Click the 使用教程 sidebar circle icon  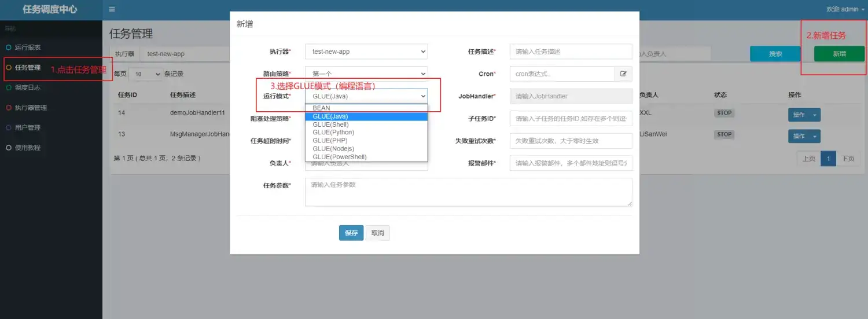pyautogui.click(x=8, y=148)
